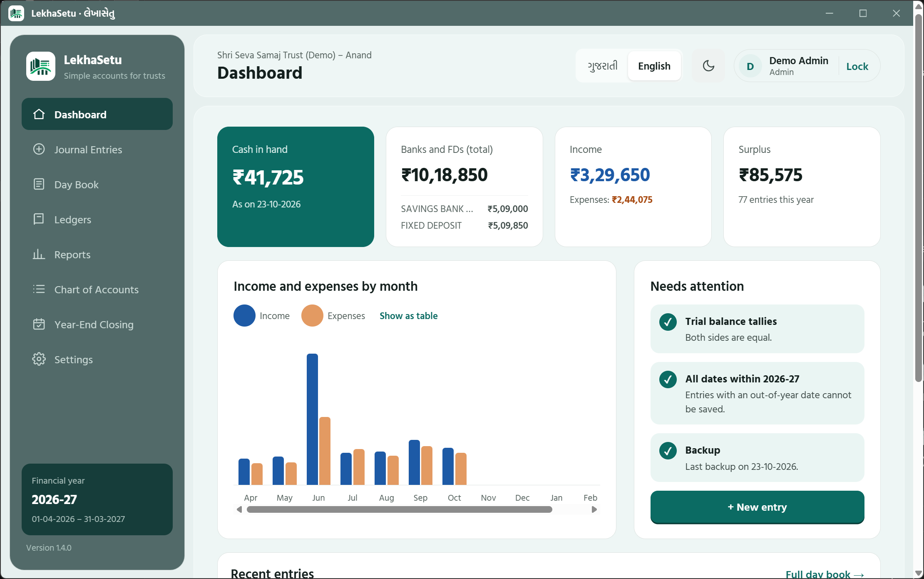This screenshot has width=924, height=579.
Task: Click the Journal Entries plus-circle icon
Action: coord(39,149)
